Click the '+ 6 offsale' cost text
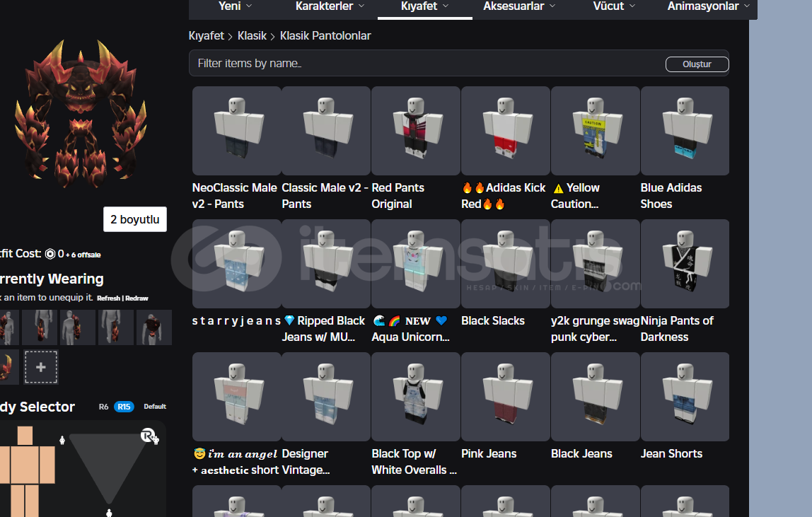The width and height of the screenshot is (812, 517). tap(83, 255)
